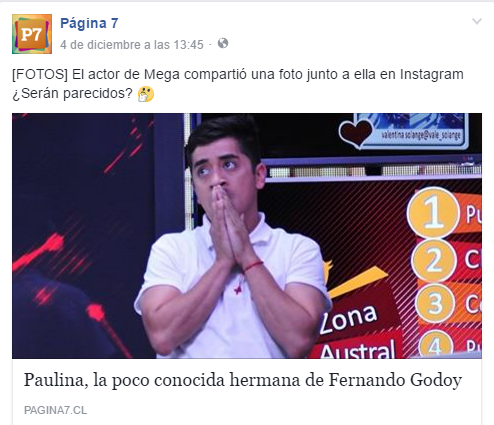
Task: Click the heart graphic in the photo
Action: click(x=356, y=133)
